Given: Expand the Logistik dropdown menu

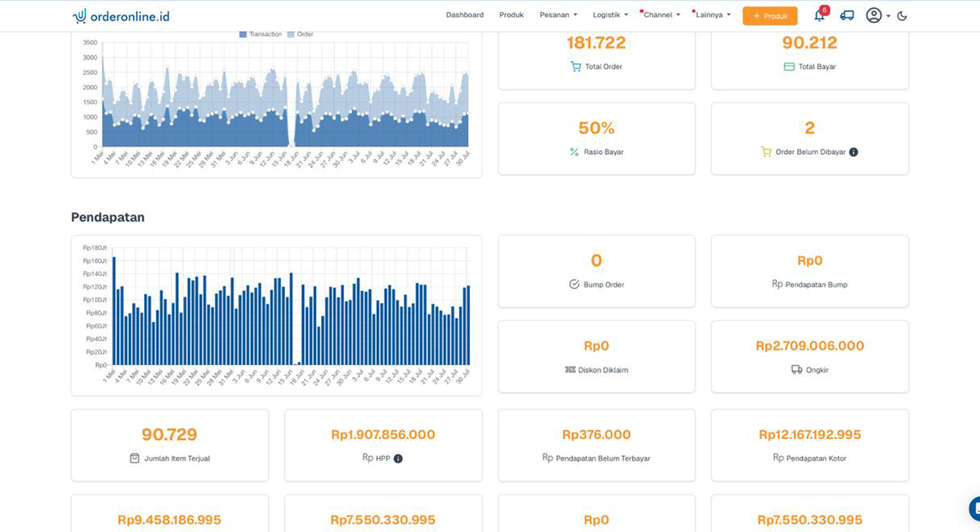Looking at the screenshot, I should point(610,15).
